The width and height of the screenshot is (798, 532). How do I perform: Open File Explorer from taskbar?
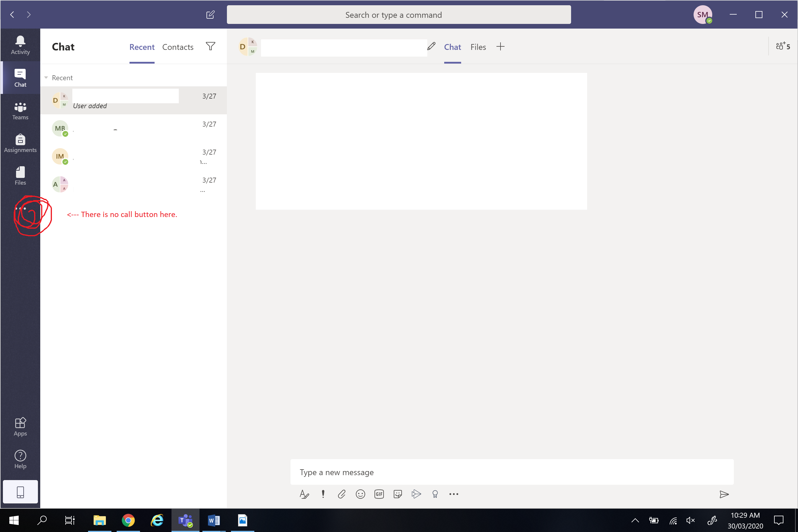(100, 520)
